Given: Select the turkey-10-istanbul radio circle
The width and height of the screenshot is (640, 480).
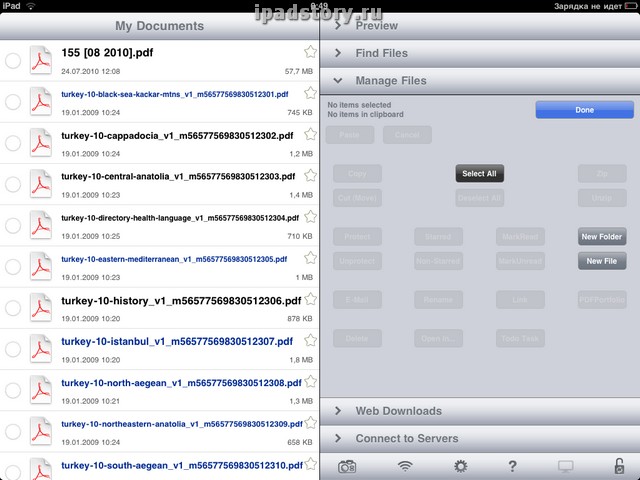Looking at the screenshot, I should pos(13,349).
